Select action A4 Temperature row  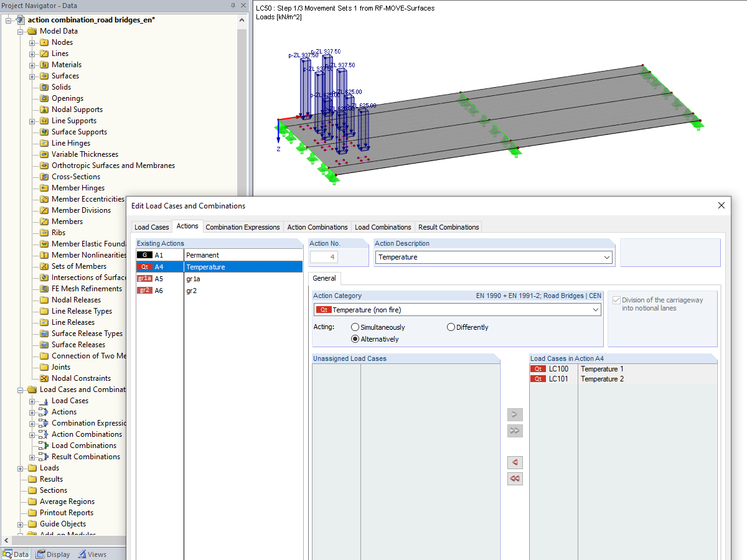(219, 267)
